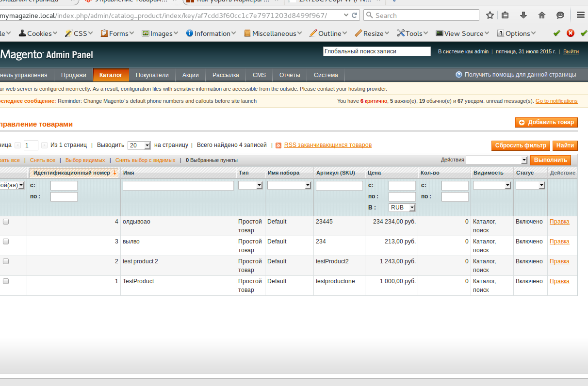Reload the page with the refresh icon
The image size is (588, 386).
click(x=355, y=15)
